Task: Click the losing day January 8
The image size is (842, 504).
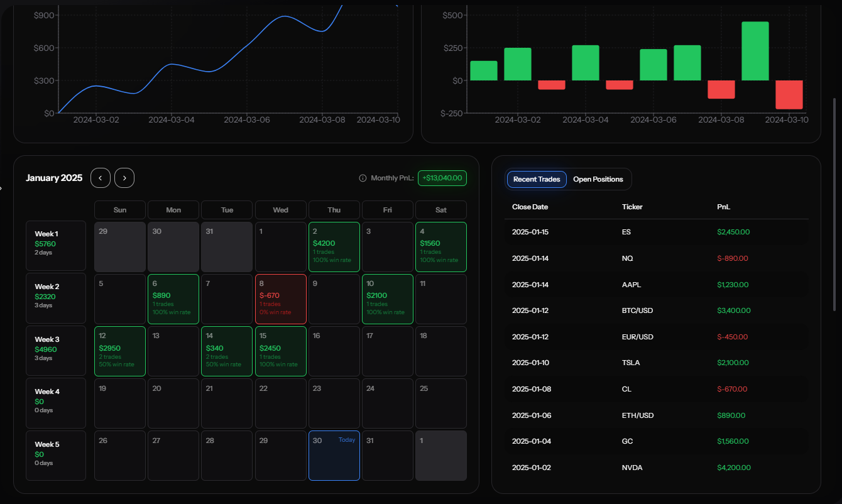Action: [x=280, y=299]
